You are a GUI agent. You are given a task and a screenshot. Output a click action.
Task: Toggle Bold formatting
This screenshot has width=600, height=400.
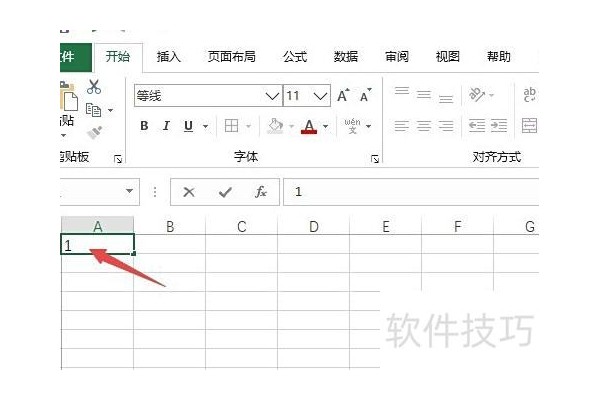[x=144, y=126]
